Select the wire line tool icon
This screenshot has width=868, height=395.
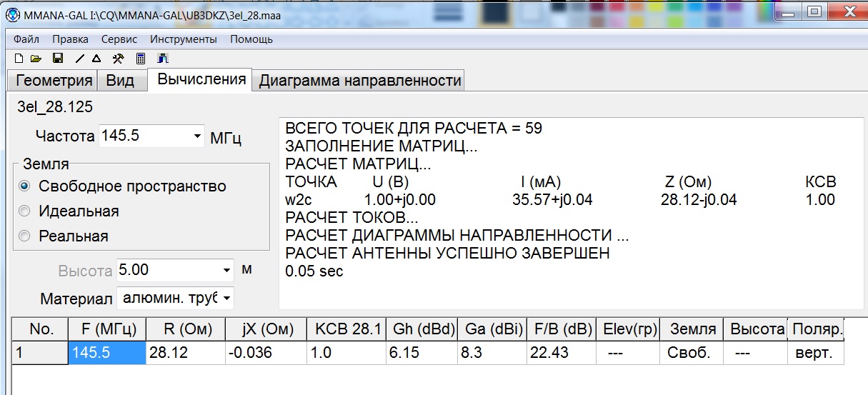(79, 59)
